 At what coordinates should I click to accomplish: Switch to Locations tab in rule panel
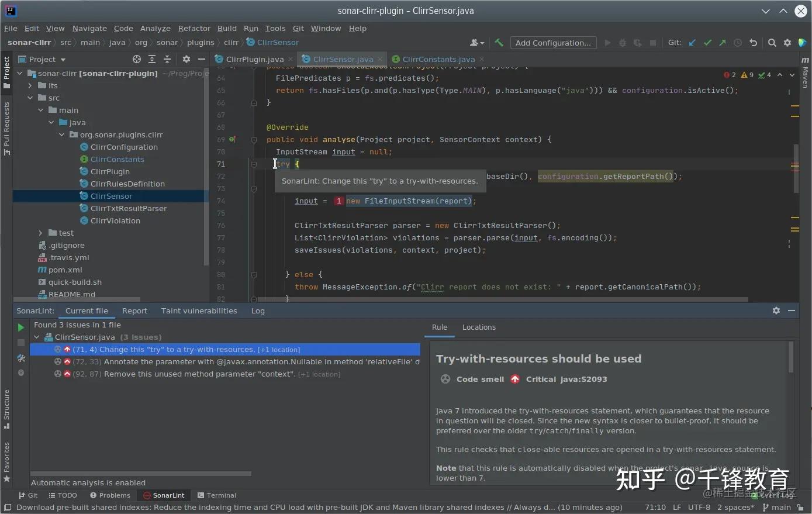[x=479, y=327]
